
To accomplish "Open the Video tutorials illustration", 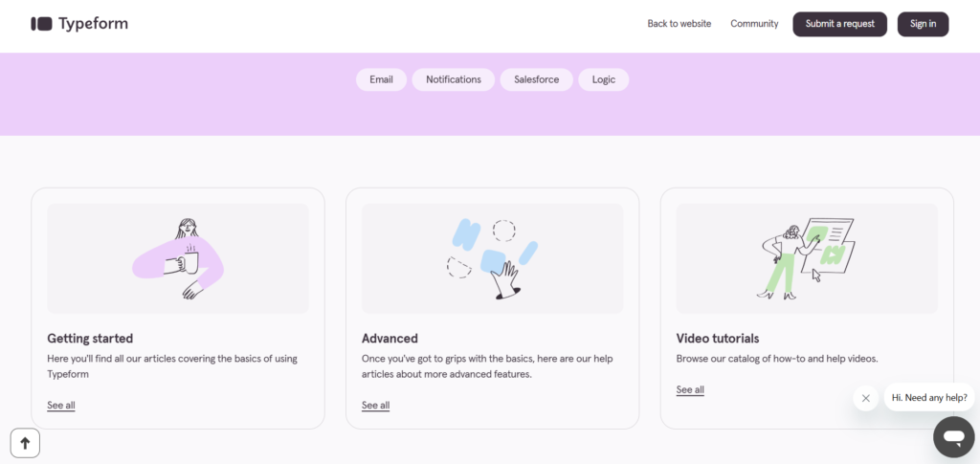I will point(807,258).
